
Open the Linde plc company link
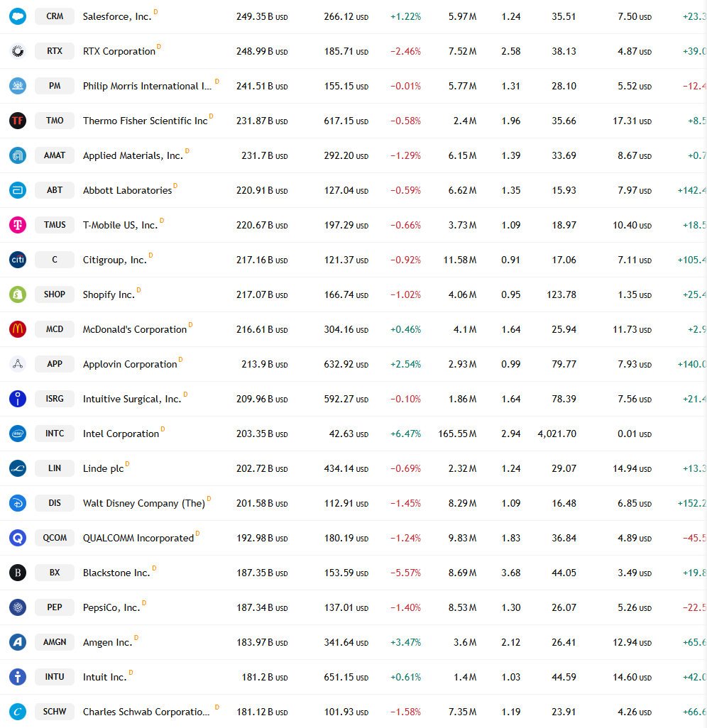click(x=103, y=469)
